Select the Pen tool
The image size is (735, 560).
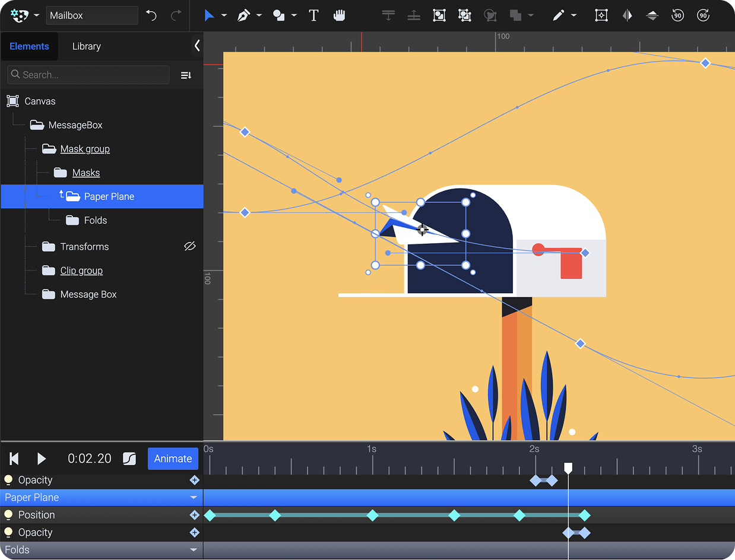[245, 15]
